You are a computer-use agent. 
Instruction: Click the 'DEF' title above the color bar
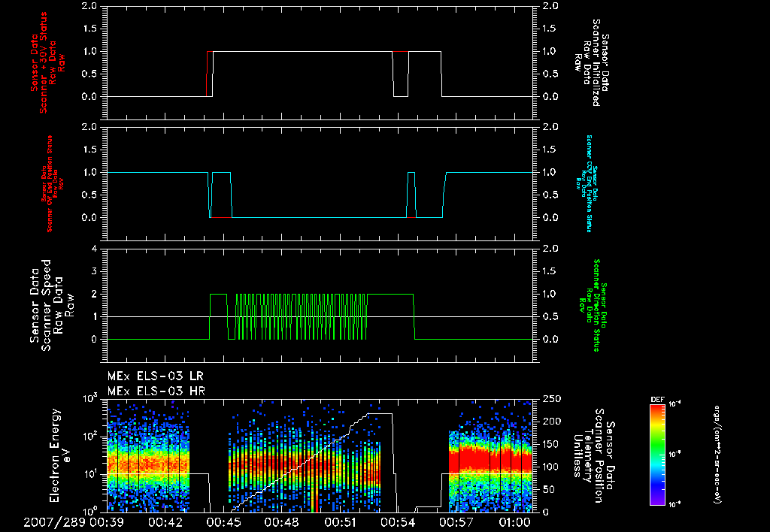[657, 400]
